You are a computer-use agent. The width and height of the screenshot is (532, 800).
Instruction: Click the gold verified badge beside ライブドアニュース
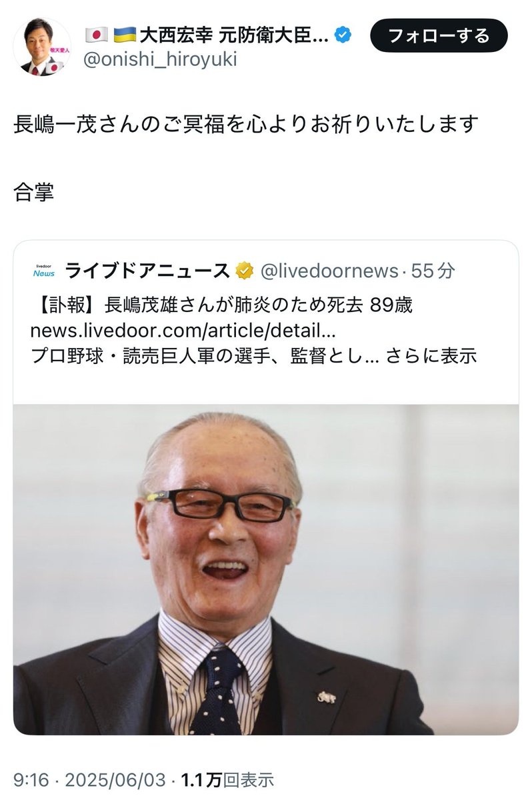[244, 271]
